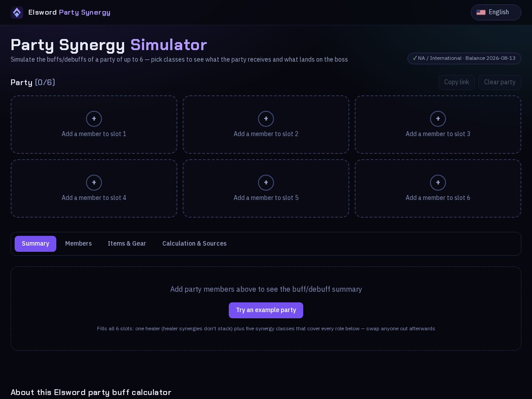
Task: Open the Items & Gear tab
Action: (127, 244)
